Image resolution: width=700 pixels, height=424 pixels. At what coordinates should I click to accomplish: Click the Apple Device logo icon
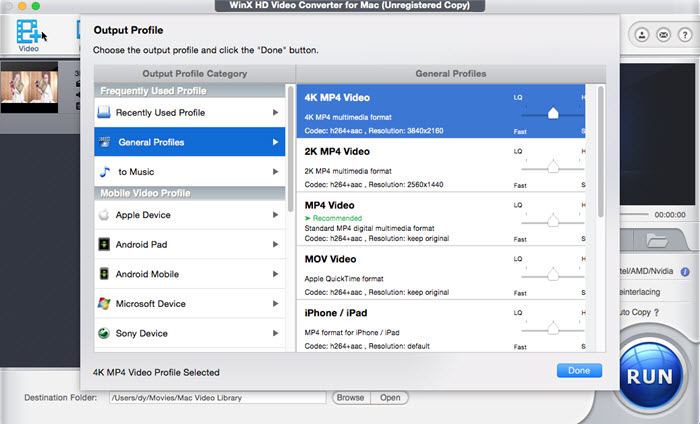click(104, 215)
